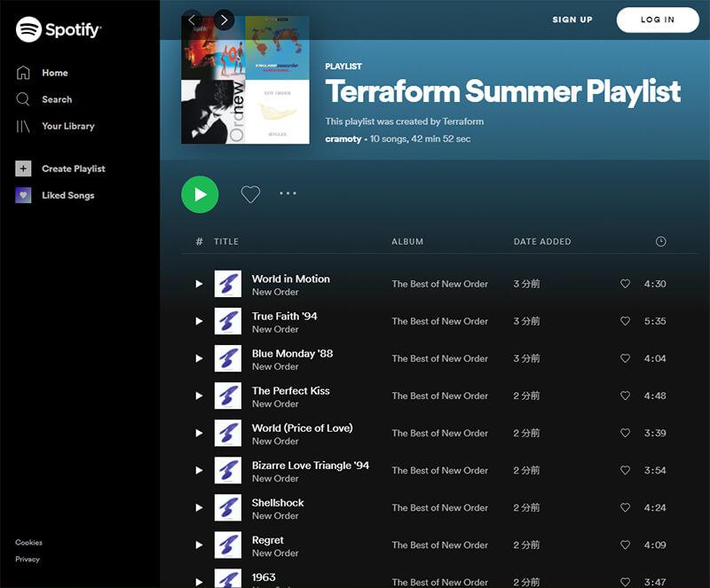The width and height of the screenshot is (710, 588).
Task: Like Bizarre Love Triangle '94 with heart
Action: [625, 470]
